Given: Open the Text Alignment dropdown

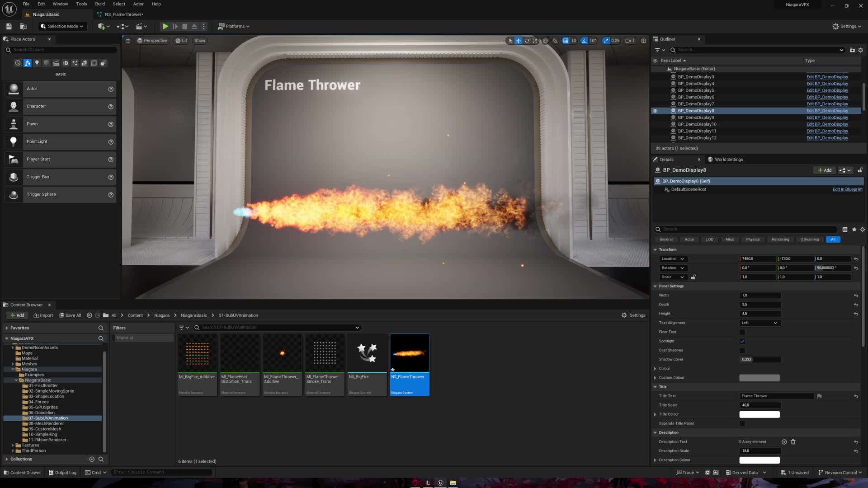Looking at the screenshot, I should (x=759, y=323).
